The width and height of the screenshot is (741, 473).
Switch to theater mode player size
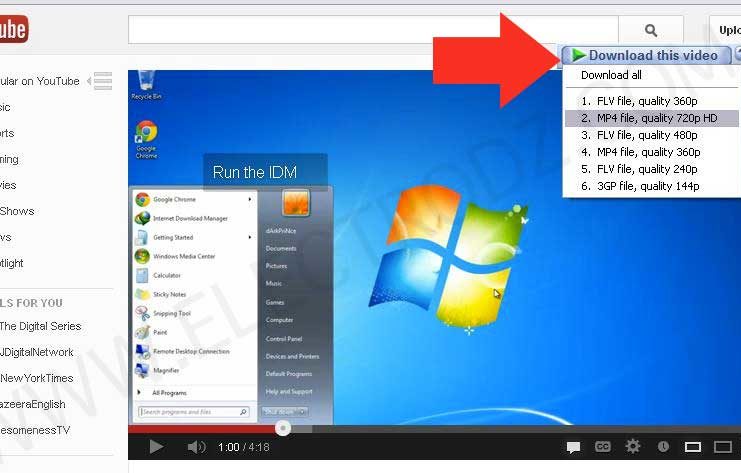coord(693,447)
